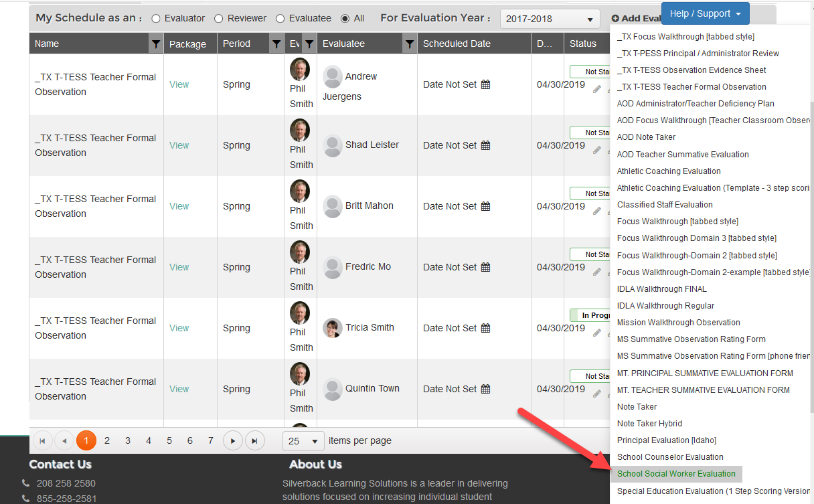Open calendar icon for Britt Mahon row

(x=486, y=206)
